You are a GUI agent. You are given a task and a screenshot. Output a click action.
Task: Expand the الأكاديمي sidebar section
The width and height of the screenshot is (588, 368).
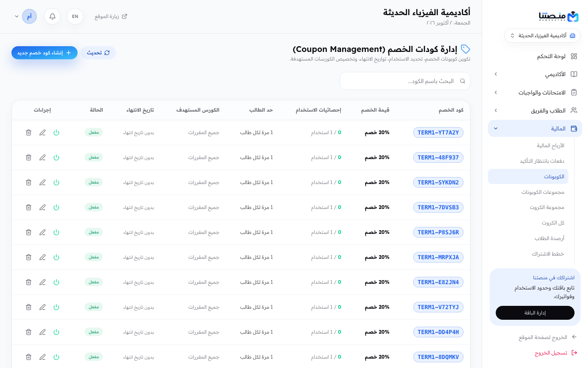(535, 74)
